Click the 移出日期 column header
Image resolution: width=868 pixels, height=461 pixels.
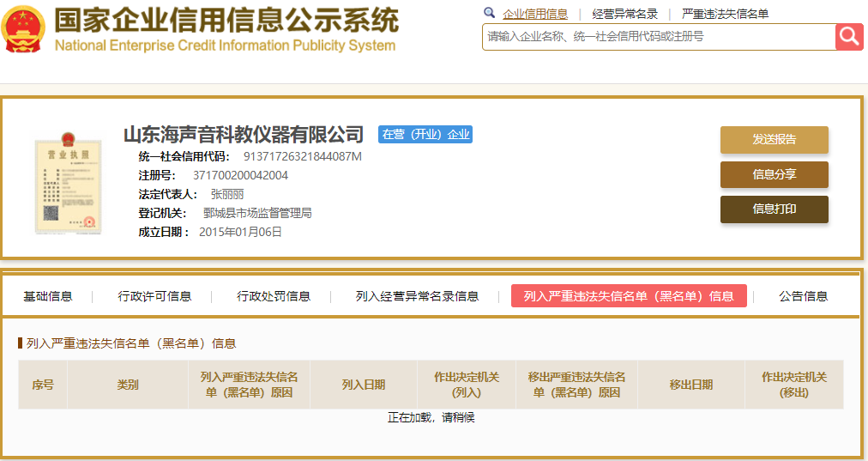tap(690, 385)
